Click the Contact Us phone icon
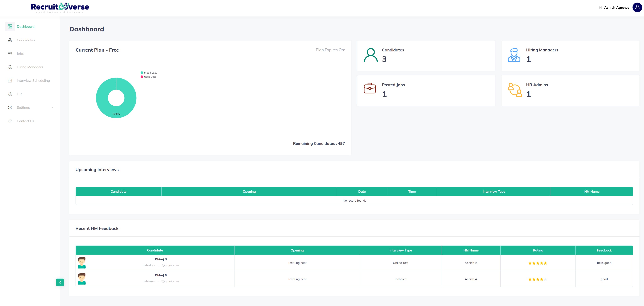 10,121
